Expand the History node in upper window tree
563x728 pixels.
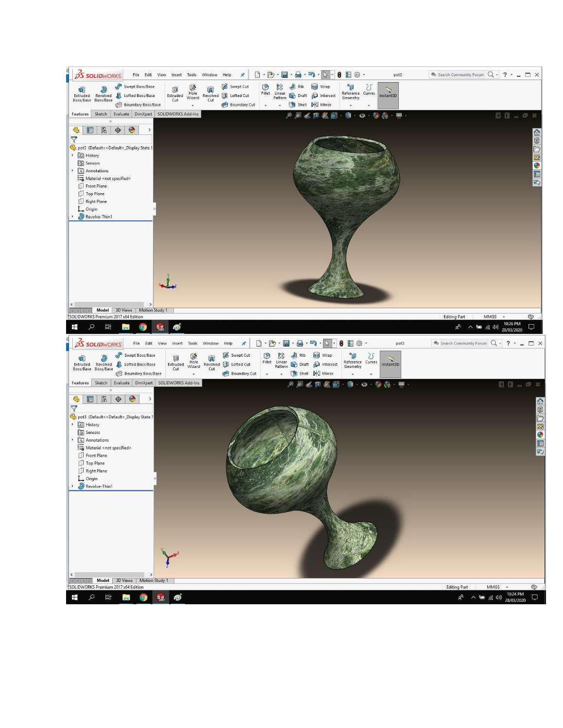pos(73,155)
